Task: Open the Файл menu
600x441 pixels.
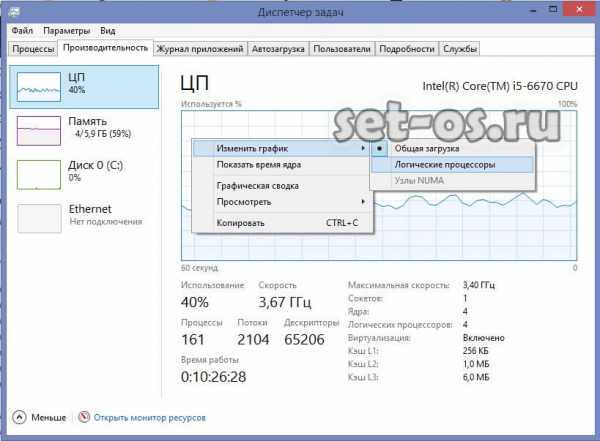Action: coord(22,31)
